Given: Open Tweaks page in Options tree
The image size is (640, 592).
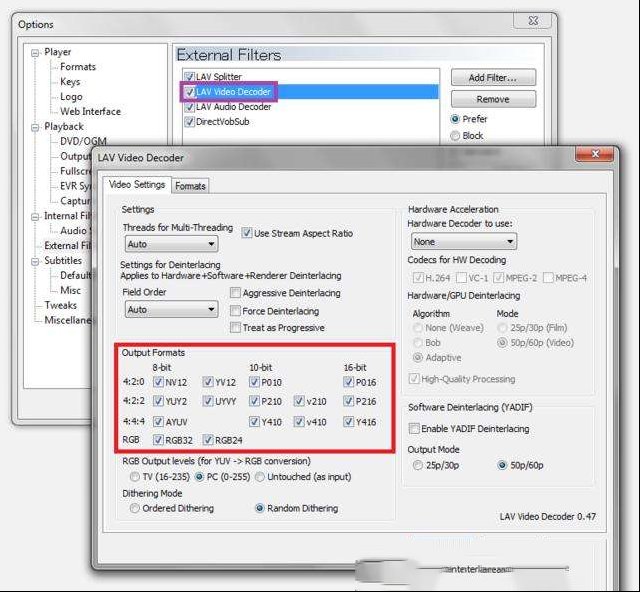Looking at the screenshot, I should 60,305.
